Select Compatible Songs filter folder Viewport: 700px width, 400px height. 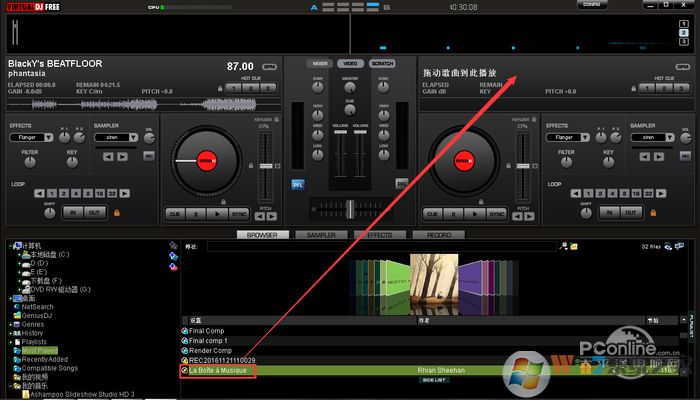46,368
